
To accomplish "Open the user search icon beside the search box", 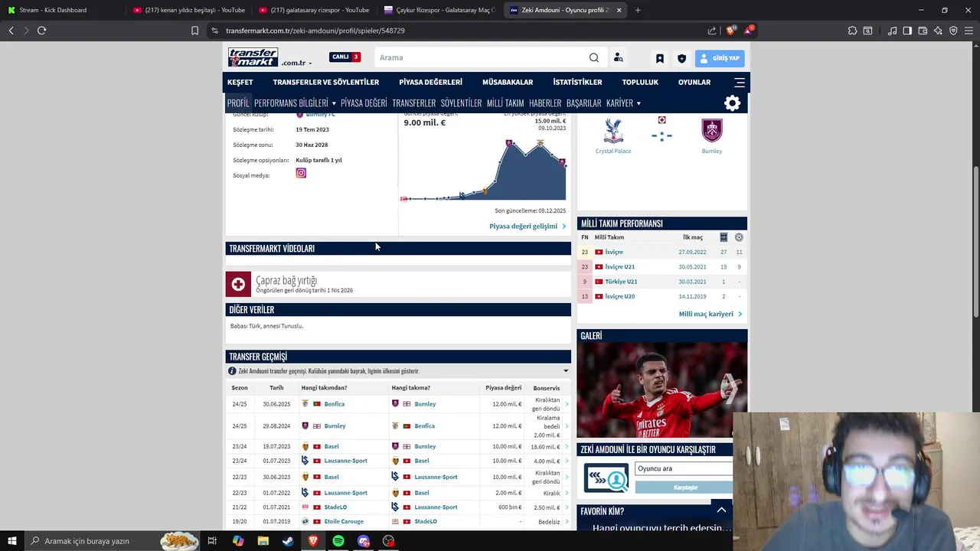I will click(x=618, y=57).
